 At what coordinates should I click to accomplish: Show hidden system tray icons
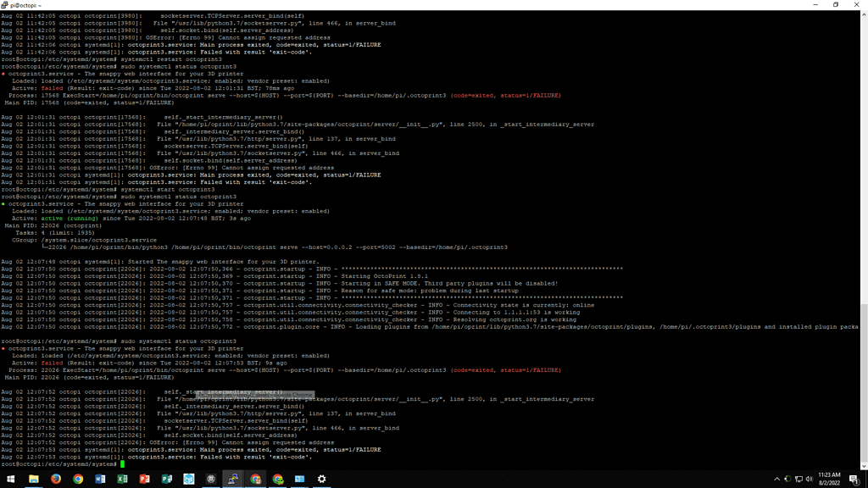coord(777,479)
